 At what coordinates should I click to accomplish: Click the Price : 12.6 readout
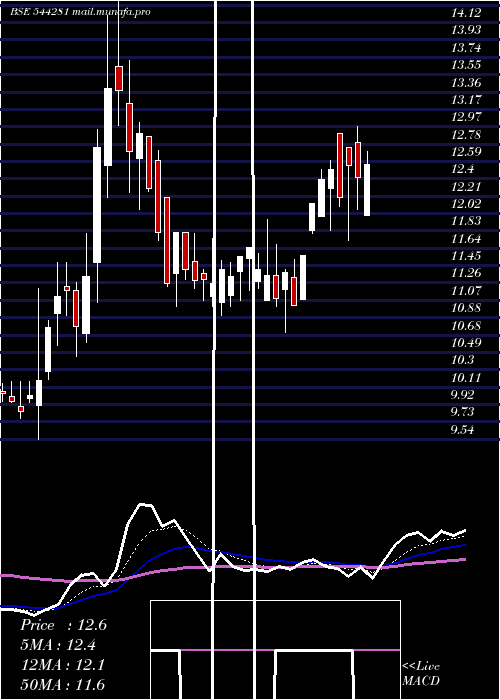63,625
